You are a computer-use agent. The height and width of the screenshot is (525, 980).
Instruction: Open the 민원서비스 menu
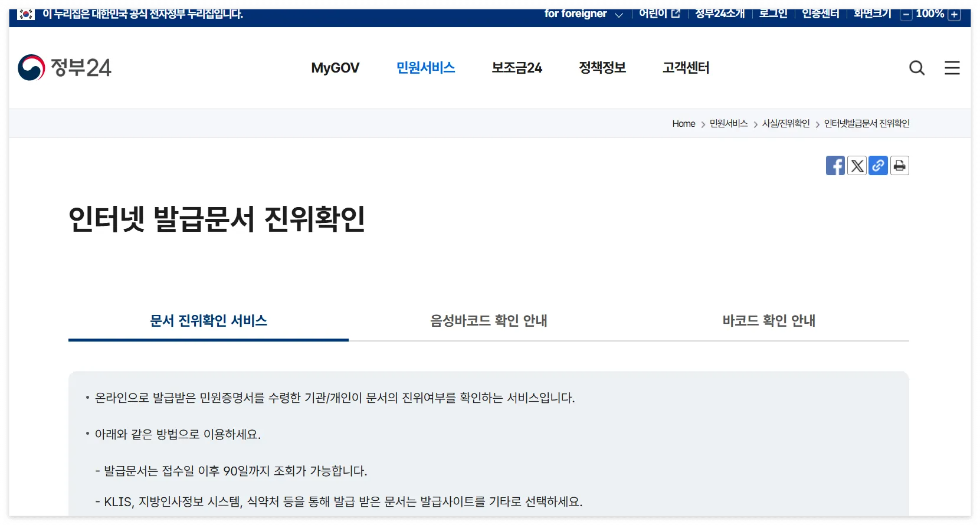(426, 68)
